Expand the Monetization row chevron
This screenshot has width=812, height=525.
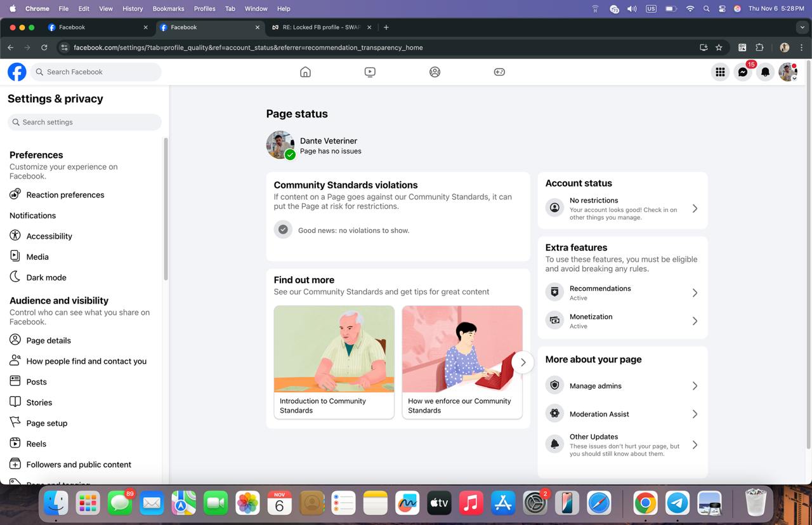(695, 321)
